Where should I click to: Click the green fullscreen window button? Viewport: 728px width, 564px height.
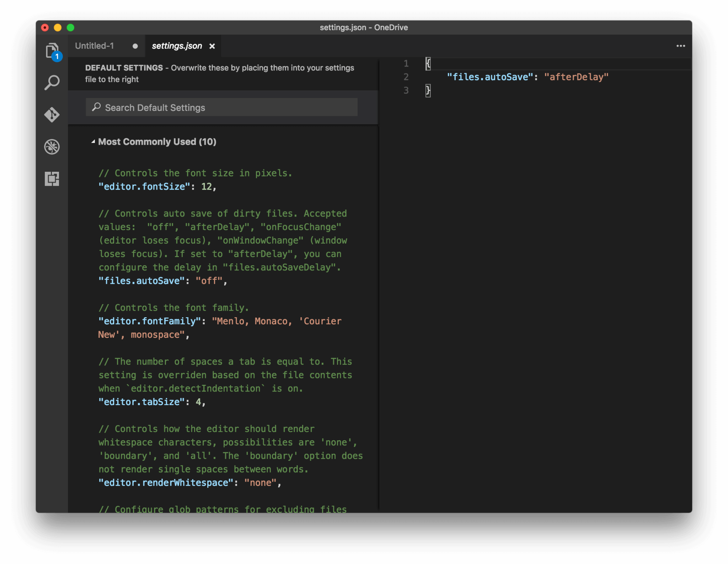pos(70,27)
